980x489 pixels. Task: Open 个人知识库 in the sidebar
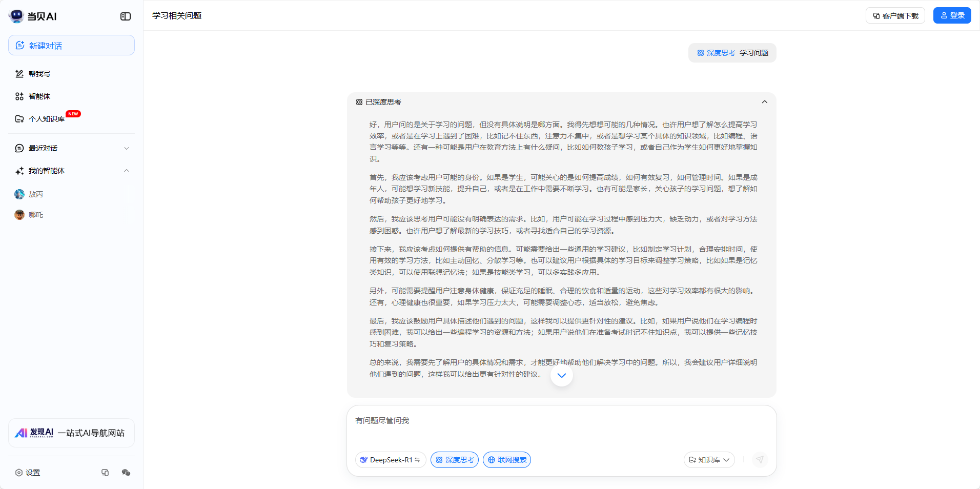click(x=46, y=119)
